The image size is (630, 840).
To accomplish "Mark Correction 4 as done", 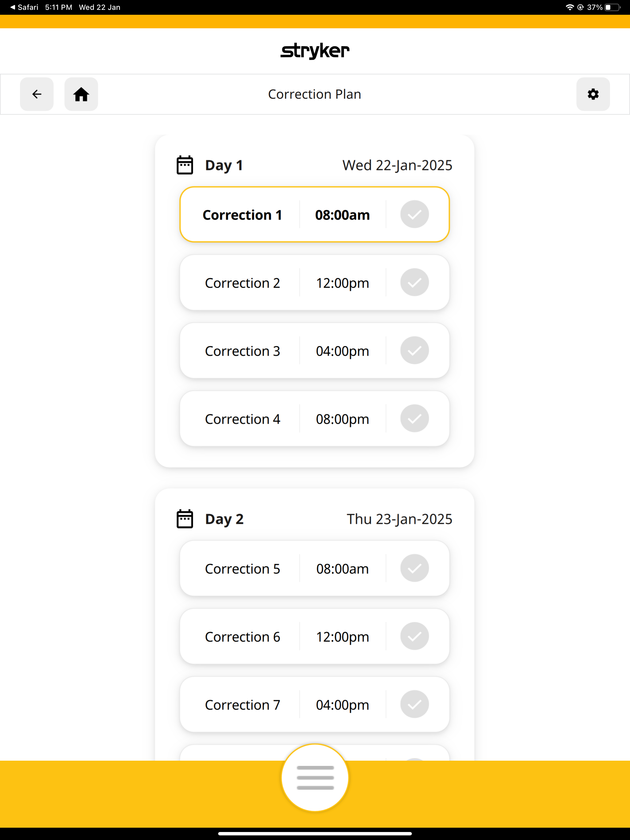I will 415,418.
